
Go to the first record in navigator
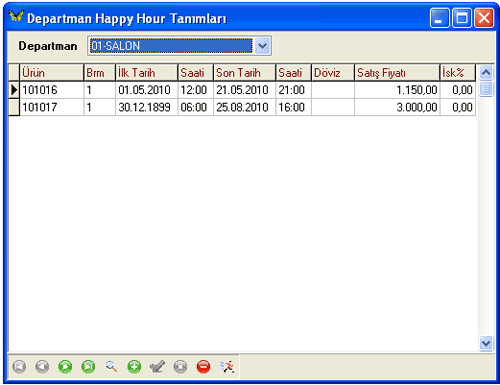coord(19,367)
